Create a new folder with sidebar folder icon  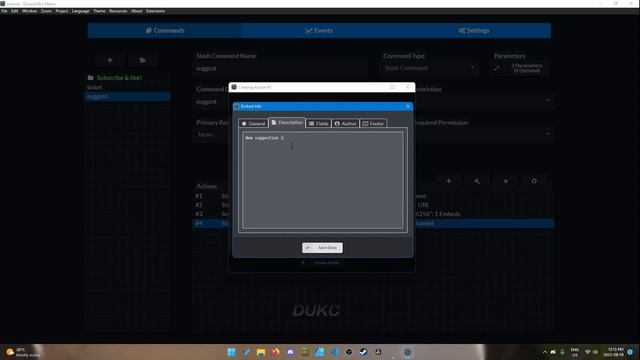pos(142,60)
